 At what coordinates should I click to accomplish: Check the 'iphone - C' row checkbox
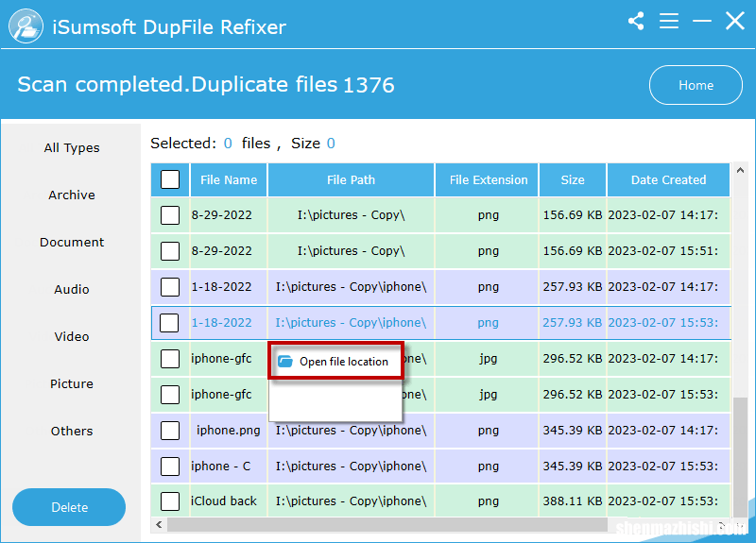tap(170, 467)
